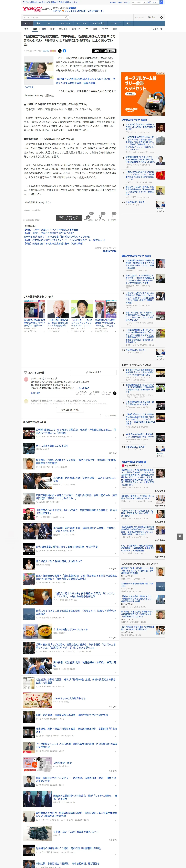Share the article on Facebook
186x868 pixels.
[x=64, y=51]
